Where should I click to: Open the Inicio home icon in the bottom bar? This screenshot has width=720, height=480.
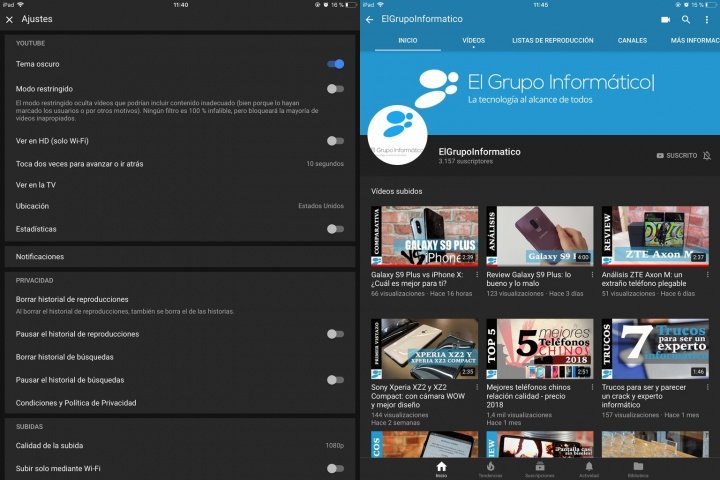[441, 469]
